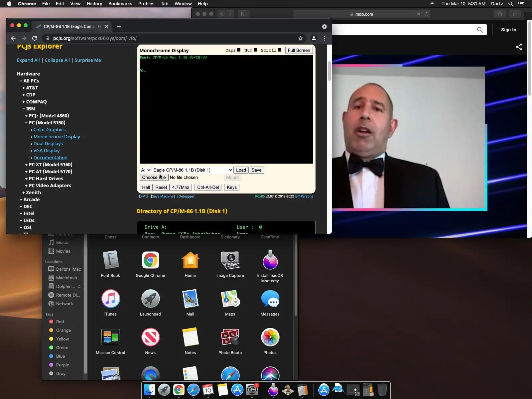Open Chess from the Dock
The image size is (532, 399).
pyautogui.click(x=288, y=390)
